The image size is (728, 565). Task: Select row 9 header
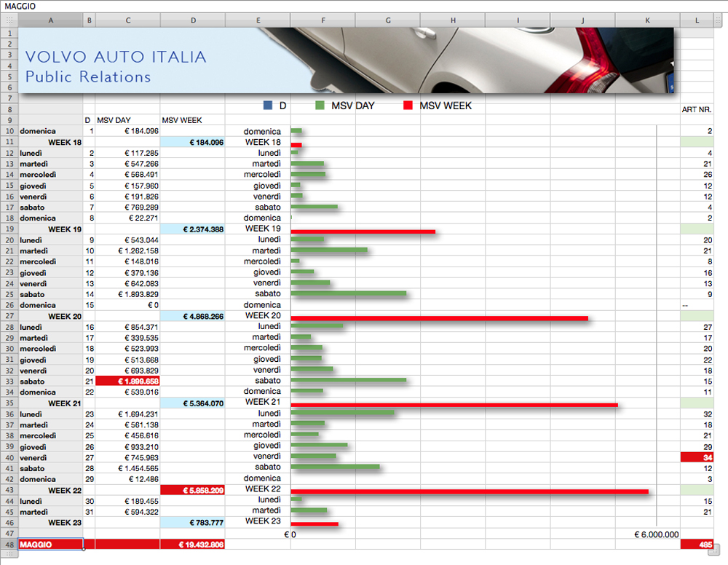pyautogui.click(x=9, y=120)
